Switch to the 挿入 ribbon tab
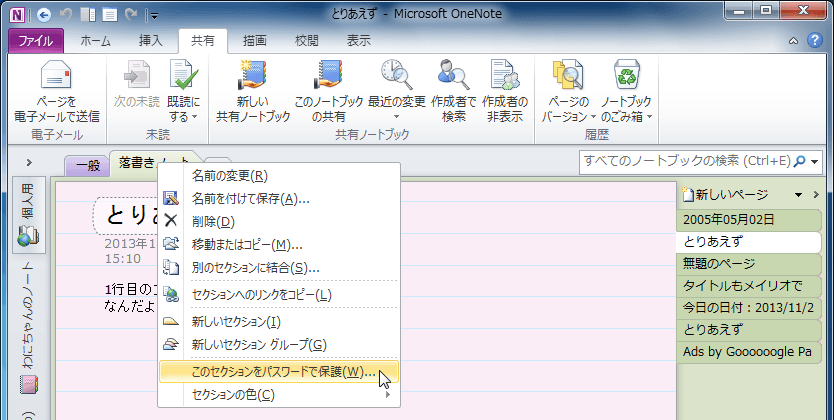Viewport: 834px width, 420px height. point(151,41)
